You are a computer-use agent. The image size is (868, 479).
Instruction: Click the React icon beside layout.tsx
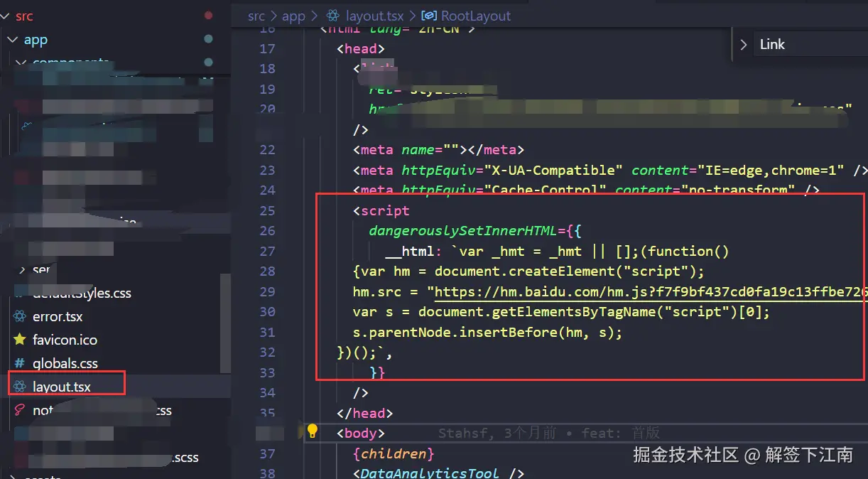coord(20,387)
